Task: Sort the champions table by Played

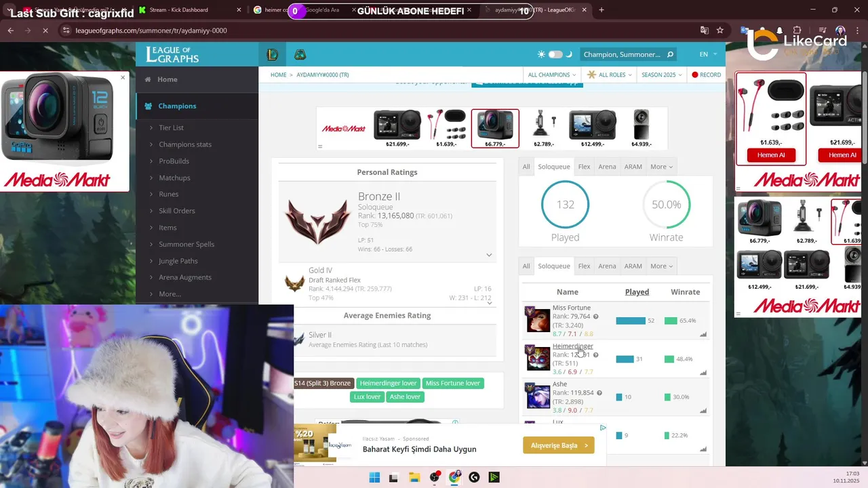Action: [637, 292]
